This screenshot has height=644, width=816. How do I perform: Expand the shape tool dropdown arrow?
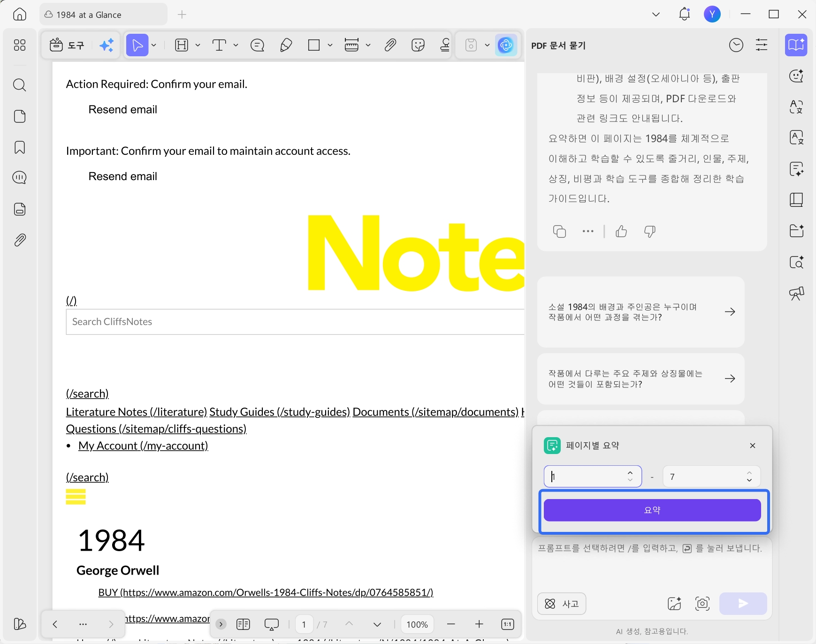tap(330, 45)
